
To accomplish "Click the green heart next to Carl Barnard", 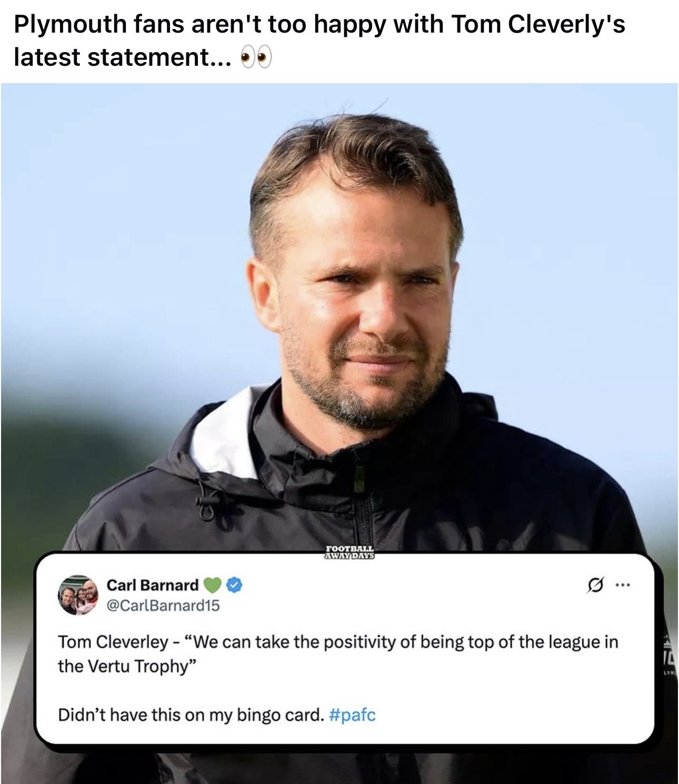I will pyautogui.click(x=213, y=585).
